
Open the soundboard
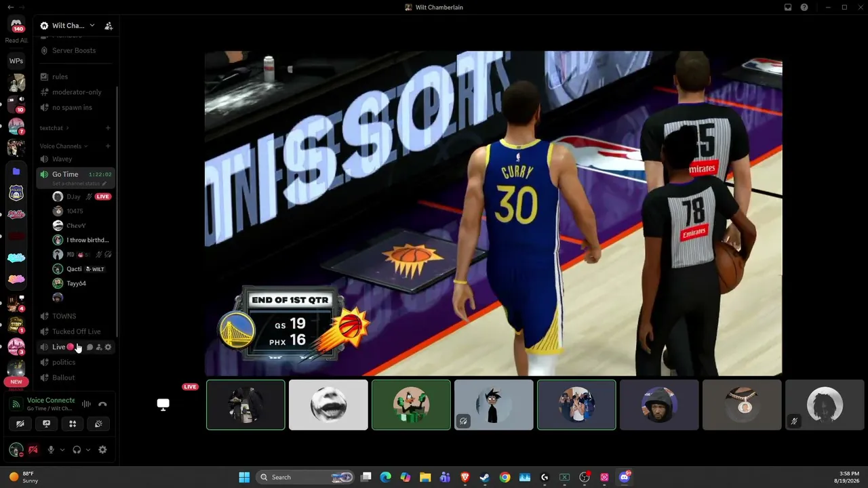coord(99,424)
